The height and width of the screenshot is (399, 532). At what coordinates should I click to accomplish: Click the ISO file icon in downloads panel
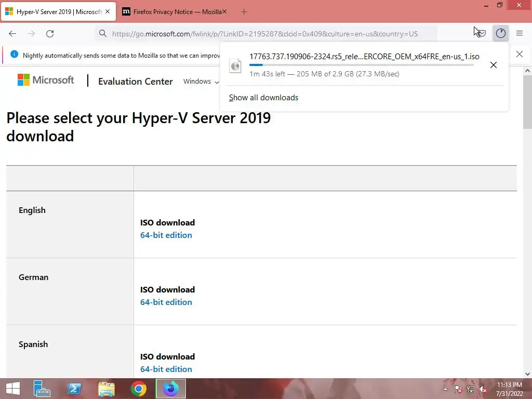click(235, 65)
